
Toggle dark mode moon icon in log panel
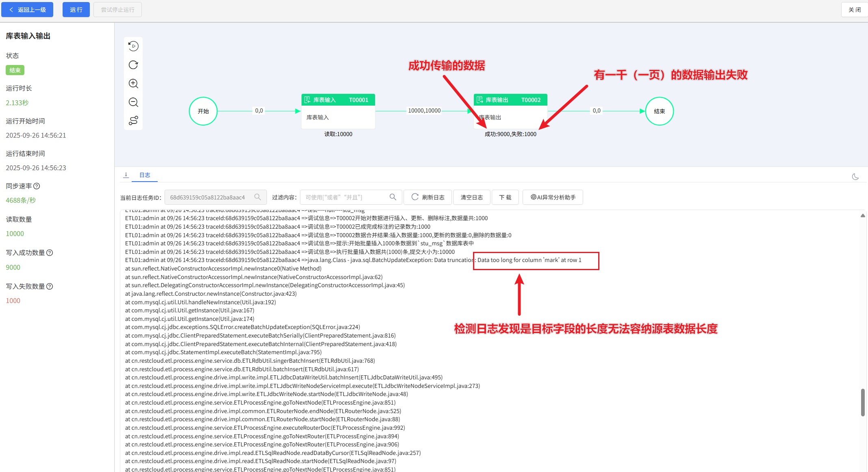(x=855, y=177)
